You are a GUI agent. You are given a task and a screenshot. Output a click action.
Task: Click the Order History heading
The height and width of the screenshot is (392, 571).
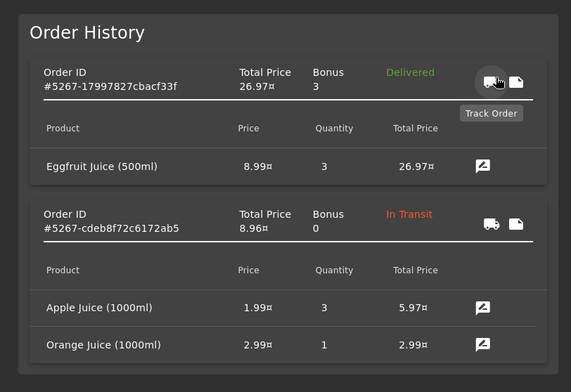point(87,33)
